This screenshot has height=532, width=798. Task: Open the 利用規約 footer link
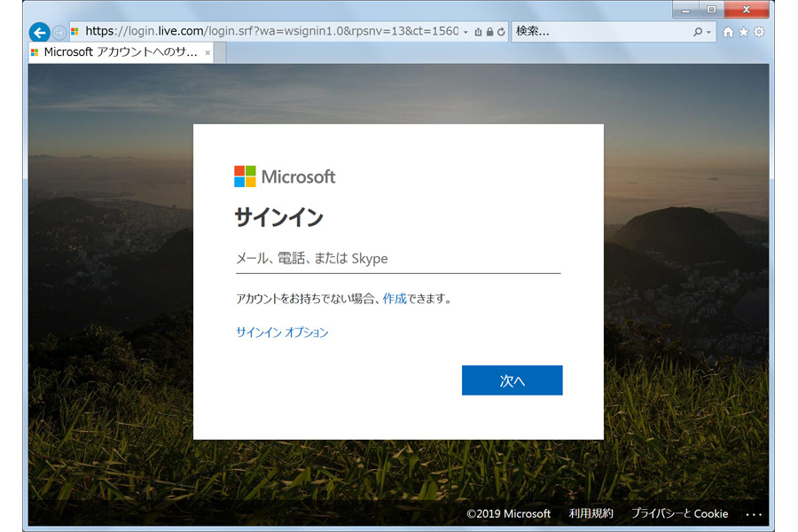pos(591,513)
